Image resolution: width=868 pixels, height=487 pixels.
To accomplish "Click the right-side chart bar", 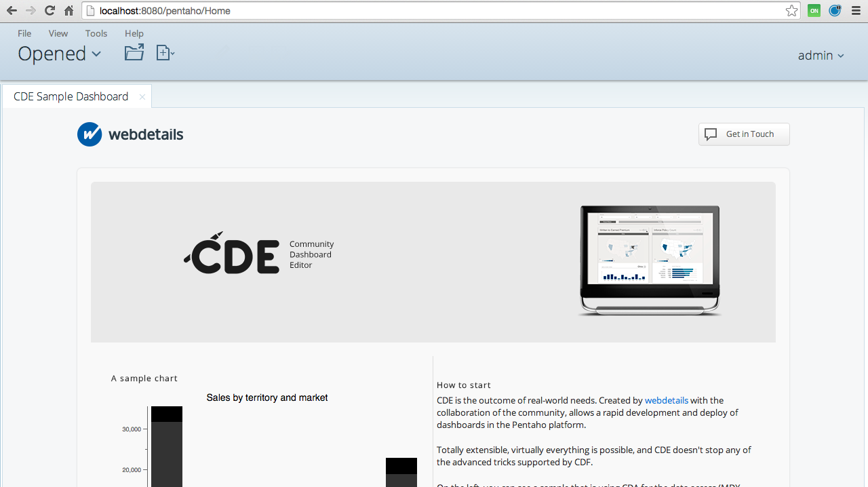I will coord(401,472).
